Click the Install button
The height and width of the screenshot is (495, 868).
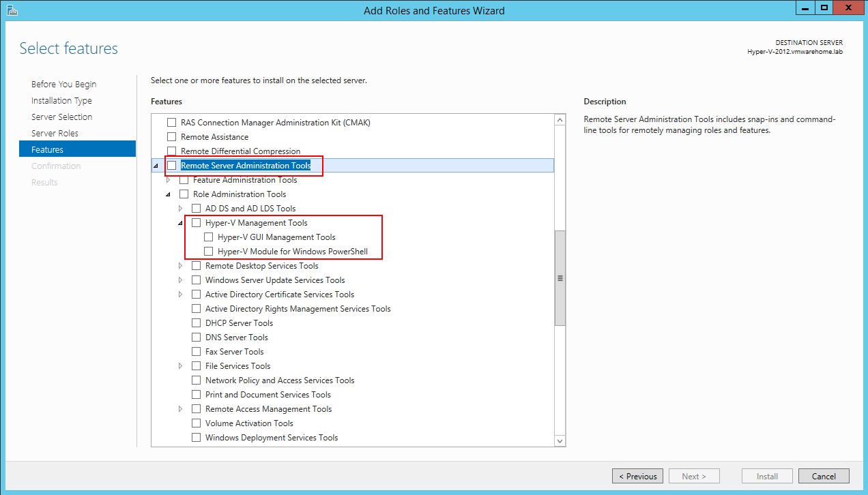(x=768, y=476)
